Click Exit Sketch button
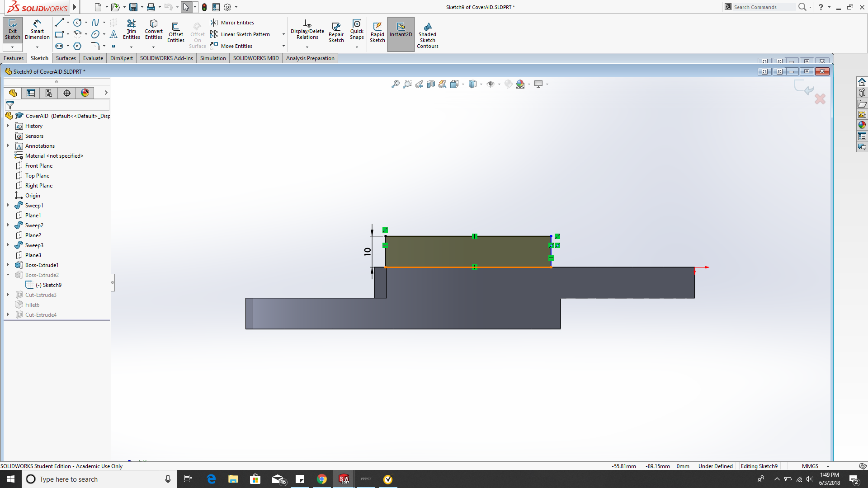 [x=13, y=30]
